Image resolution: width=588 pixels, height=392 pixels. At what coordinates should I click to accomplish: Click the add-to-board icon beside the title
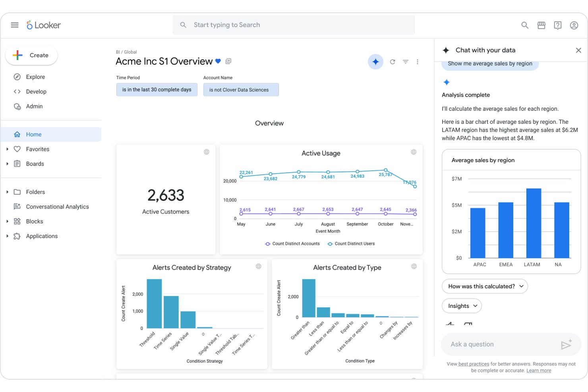(x=228, y=61)
